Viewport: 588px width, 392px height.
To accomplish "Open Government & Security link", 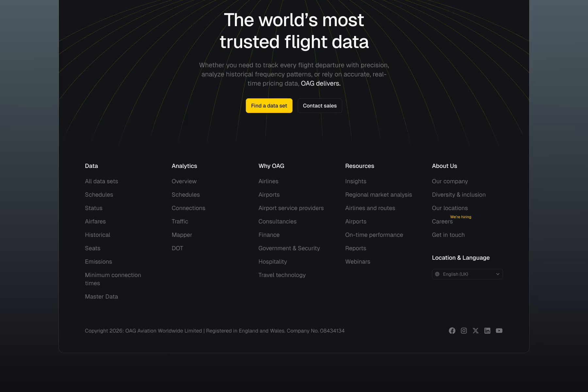I will [289, 248].
